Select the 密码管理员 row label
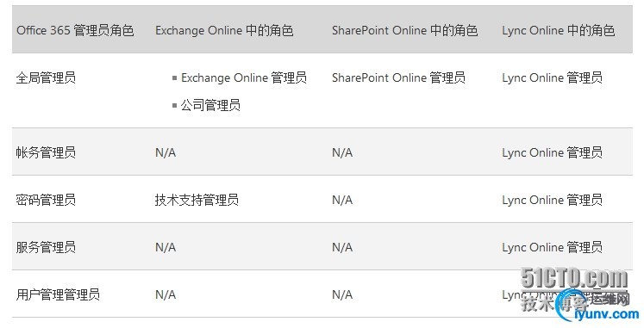 [46, 200]
